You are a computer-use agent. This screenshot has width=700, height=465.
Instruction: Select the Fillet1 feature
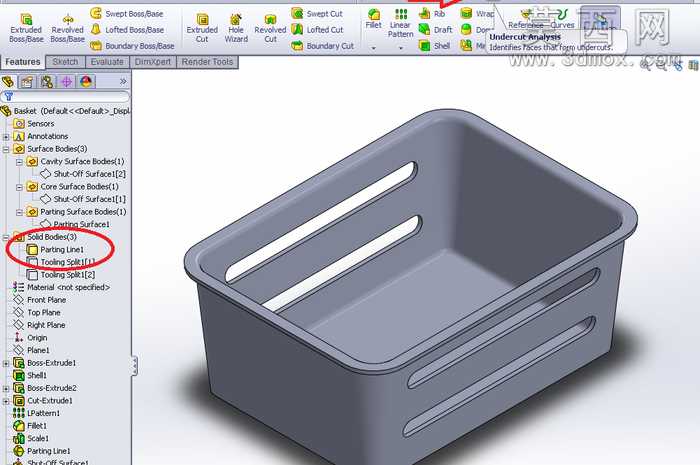30,426
